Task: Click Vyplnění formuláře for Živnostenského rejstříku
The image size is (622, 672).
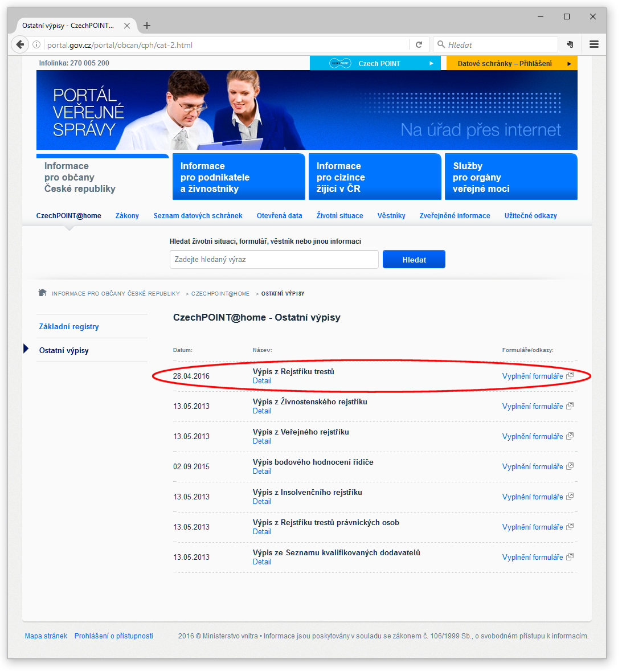Action: click(x=533, y=406)
